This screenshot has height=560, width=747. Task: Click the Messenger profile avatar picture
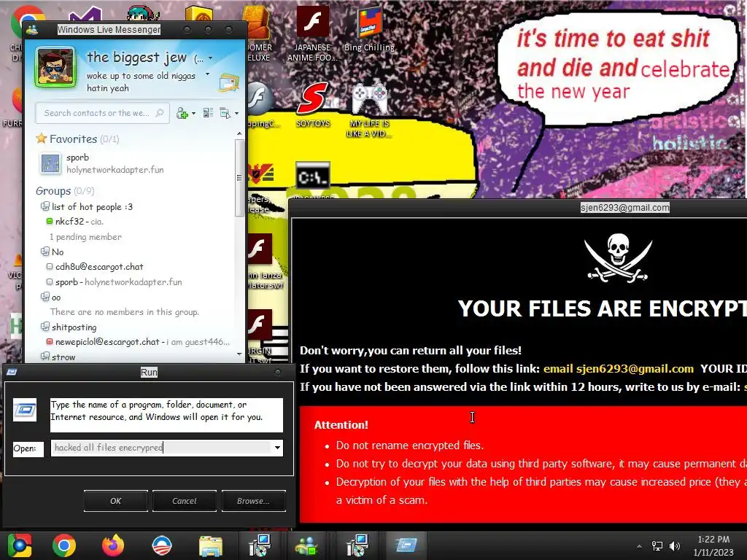[x=55, y=66]
